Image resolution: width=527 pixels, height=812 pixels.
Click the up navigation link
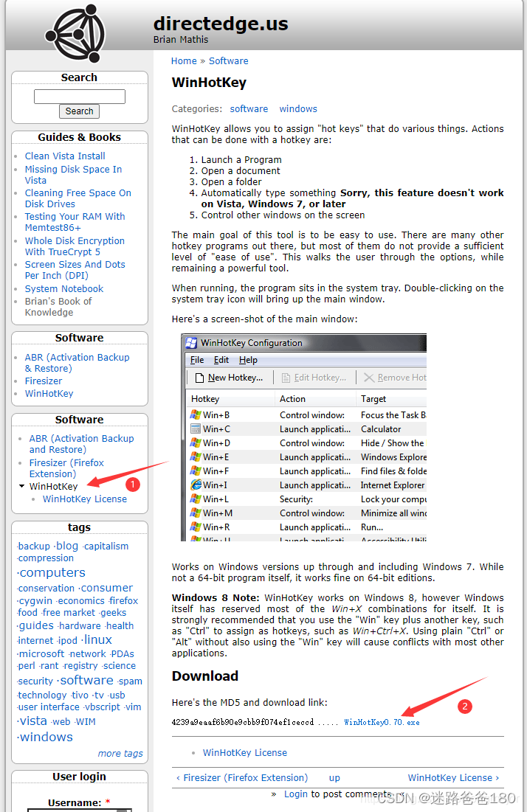[x=334, y=778]
